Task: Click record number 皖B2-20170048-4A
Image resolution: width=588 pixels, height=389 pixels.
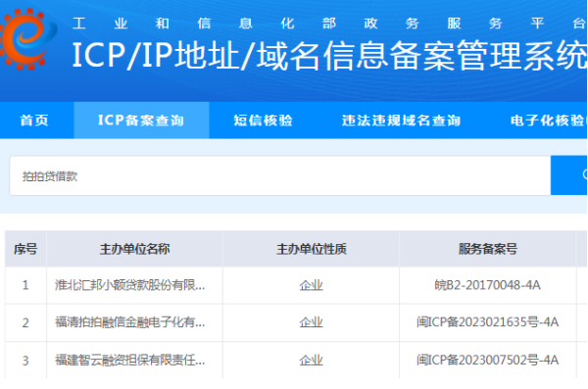Action: (487, 285)
